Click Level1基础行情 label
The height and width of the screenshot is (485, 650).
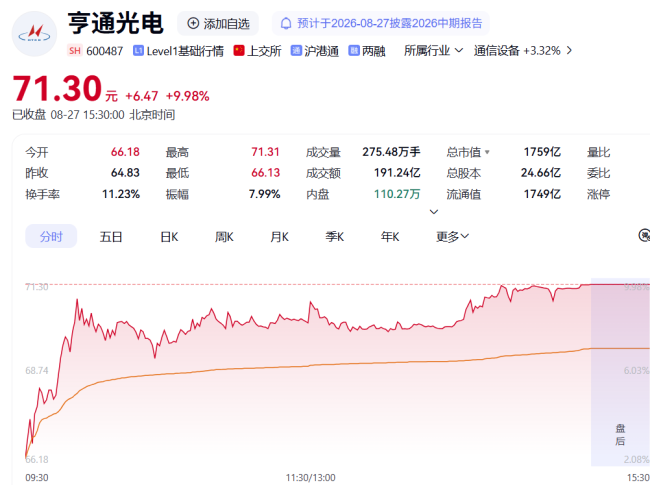tap(185, 51)
